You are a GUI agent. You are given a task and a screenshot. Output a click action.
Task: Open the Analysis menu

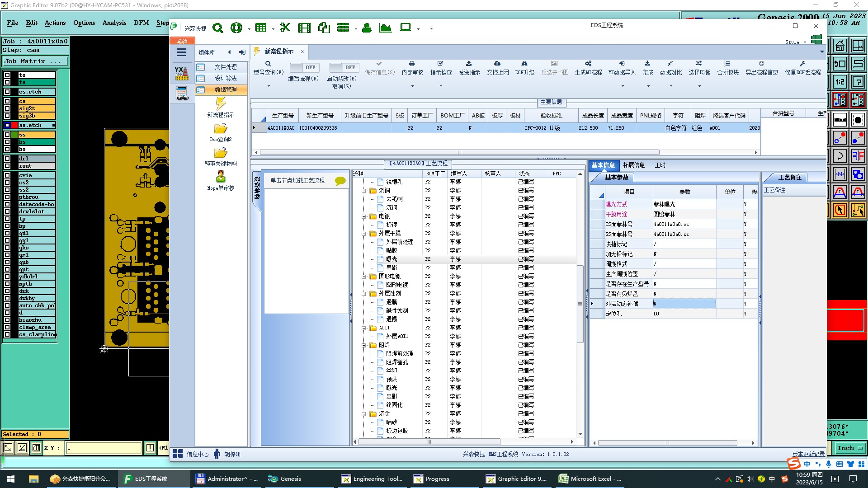[x=114, y=23]
